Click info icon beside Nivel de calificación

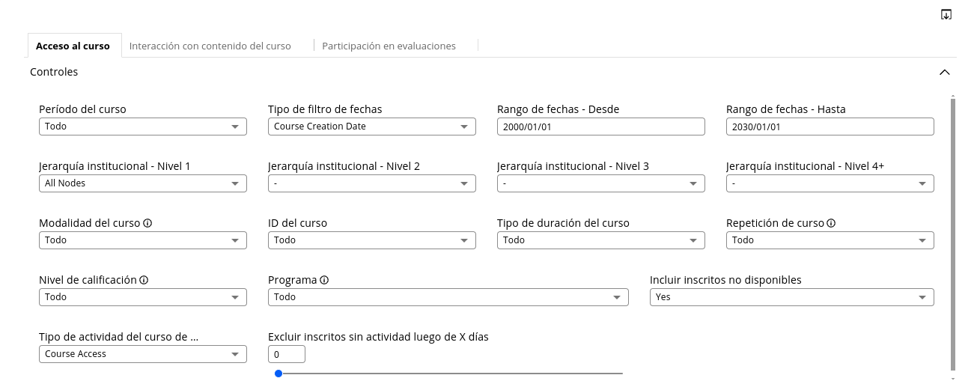point(144,280)
